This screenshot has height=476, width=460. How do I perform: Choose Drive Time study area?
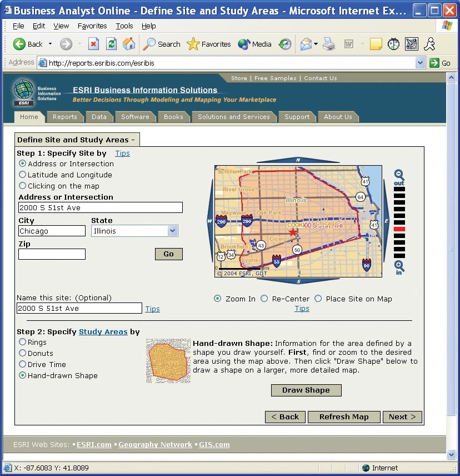[x=22, y=364]
